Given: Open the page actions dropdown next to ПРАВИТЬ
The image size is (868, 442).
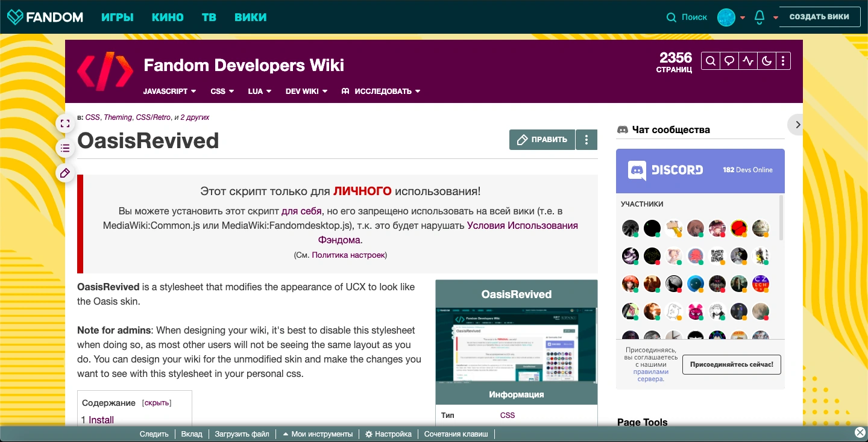Looking at the screenshot, I should pyautogui.click(x=587, y=140).
